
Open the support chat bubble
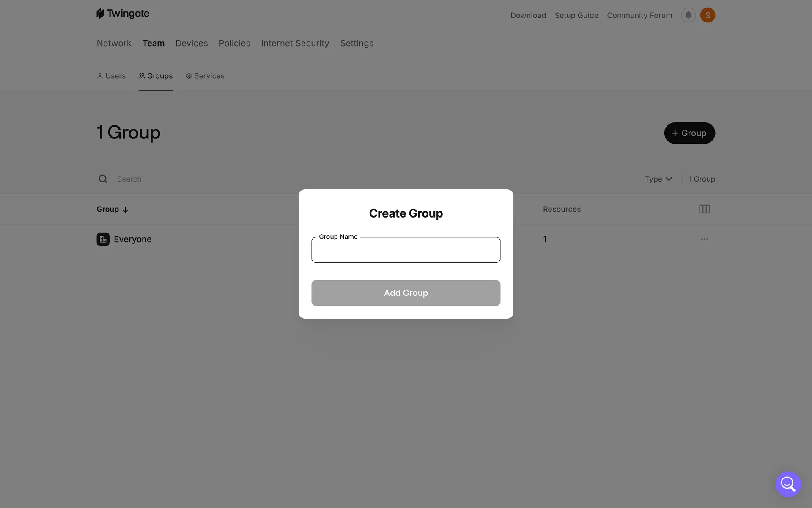click(x=788, y=484)
